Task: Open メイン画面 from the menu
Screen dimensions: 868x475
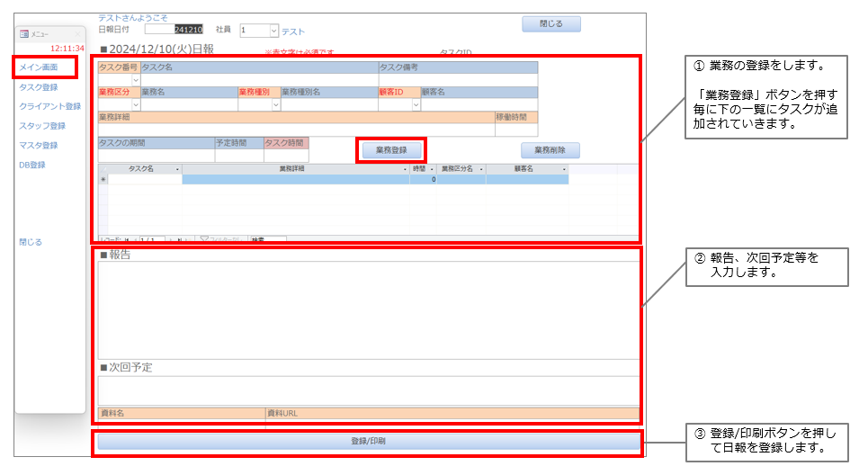Action: click(39, 67)
